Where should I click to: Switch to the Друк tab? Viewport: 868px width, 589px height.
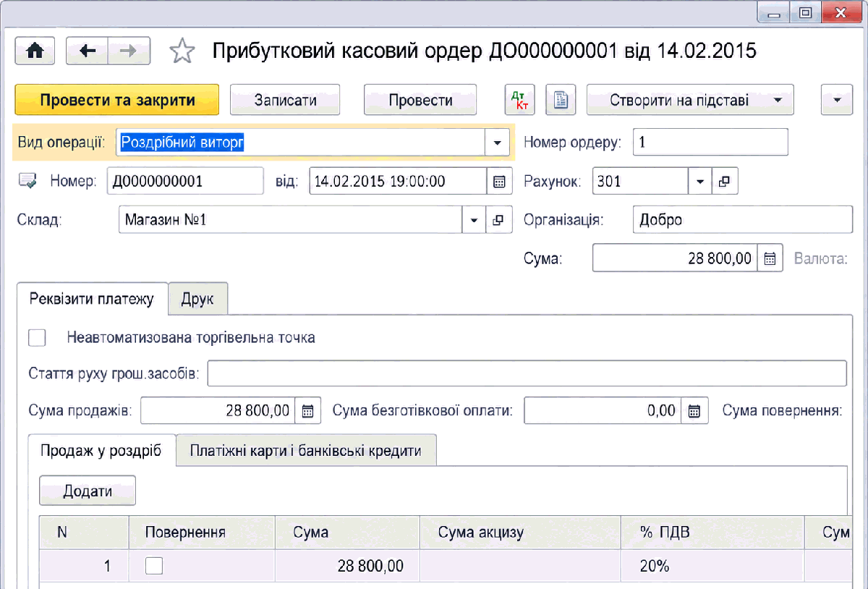[197, 299]
